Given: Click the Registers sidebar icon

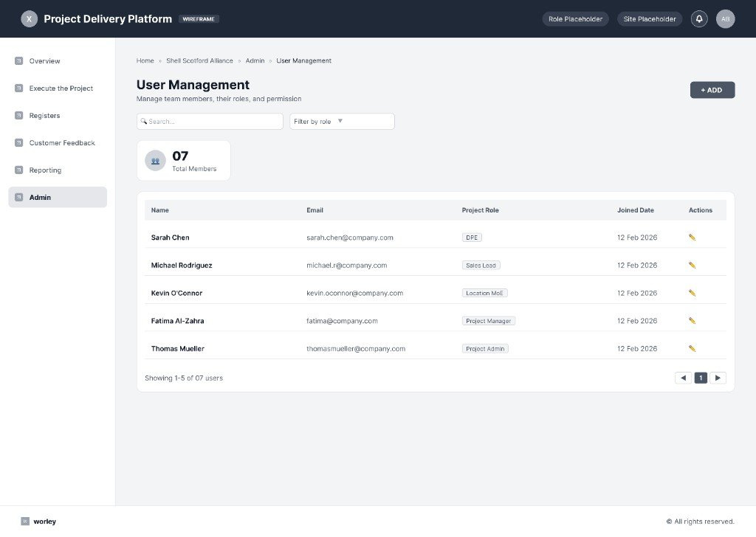Looking at the screenshot, I should [18, 116].
